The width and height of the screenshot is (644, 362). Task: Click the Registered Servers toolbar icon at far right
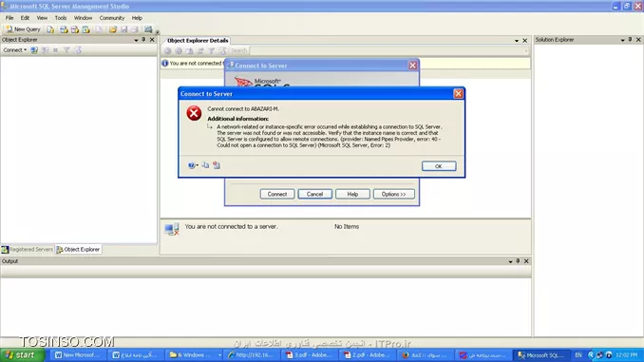(x=148, y=29)
